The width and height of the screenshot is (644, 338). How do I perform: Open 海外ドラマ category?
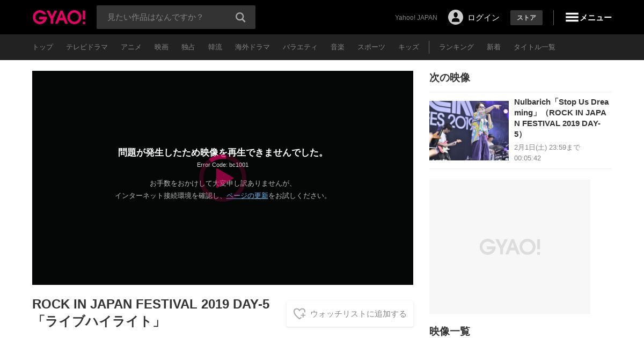coord(252,47)
